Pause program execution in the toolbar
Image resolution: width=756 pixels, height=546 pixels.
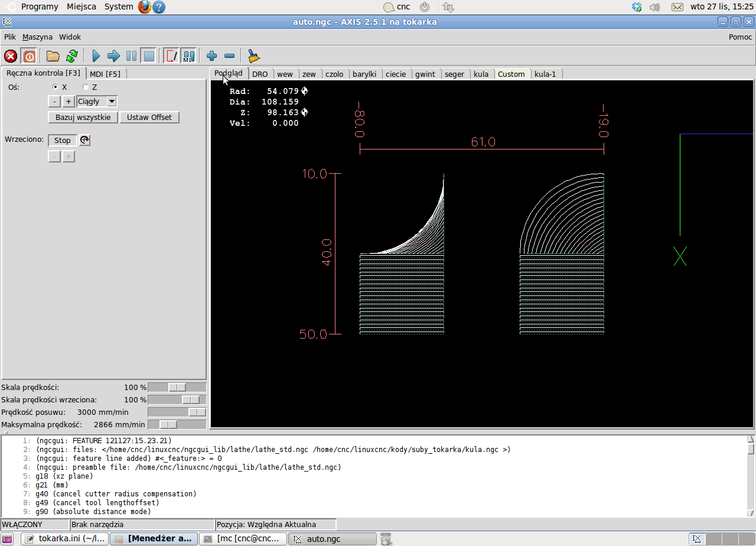[x=131, y=56]
